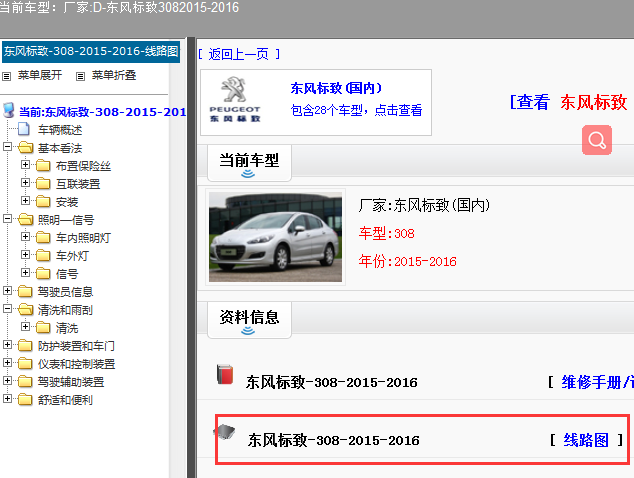Click folder icon of 清洗

(x=43, y=328)
